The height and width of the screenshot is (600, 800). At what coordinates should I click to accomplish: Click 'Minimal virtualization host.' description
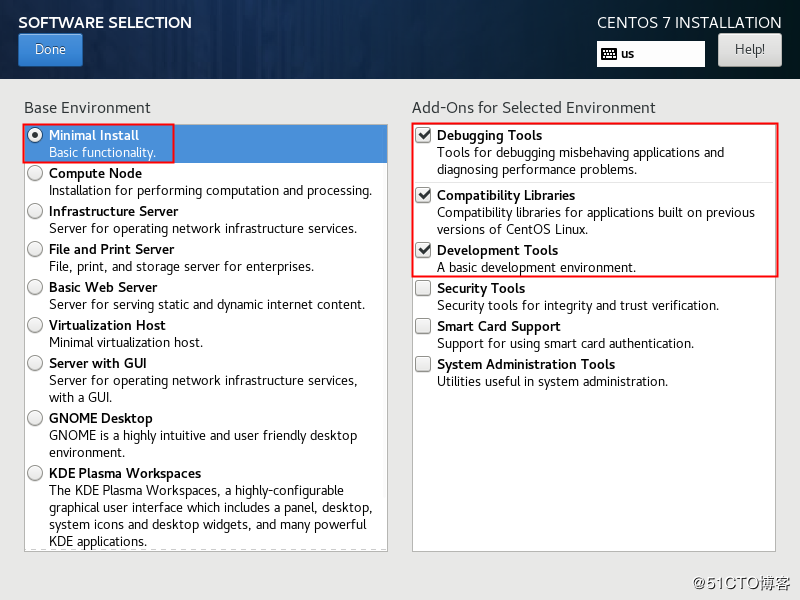pyautogui.click(x=126, y=342)
